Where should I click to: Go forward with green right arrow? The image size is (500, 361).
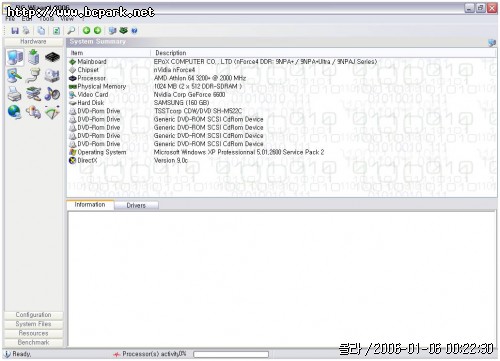pyautogui.click(x=97, y=31)
